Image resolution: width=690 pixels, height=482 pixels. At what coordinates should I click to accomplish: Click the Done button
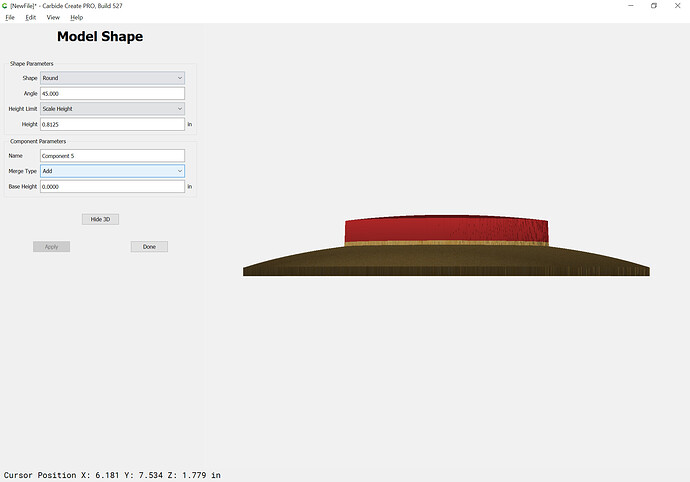point(149,246)
